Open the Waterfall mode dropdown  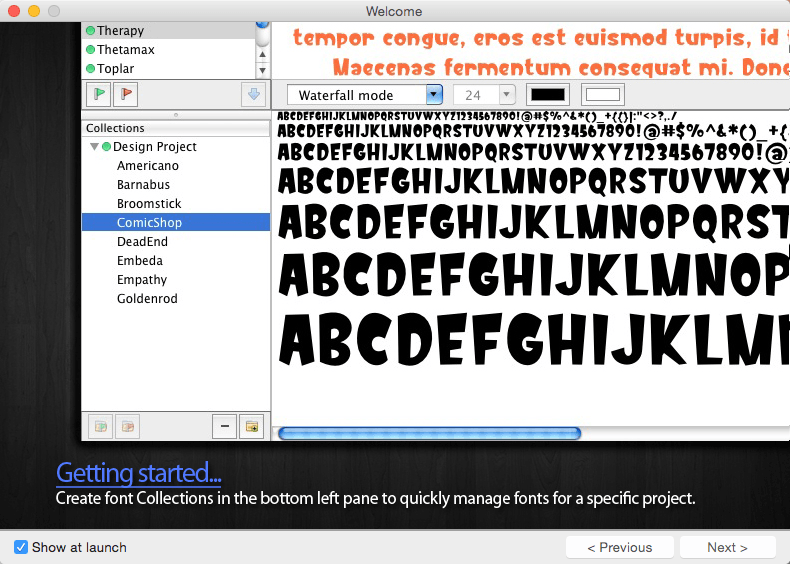click(365, 95)
